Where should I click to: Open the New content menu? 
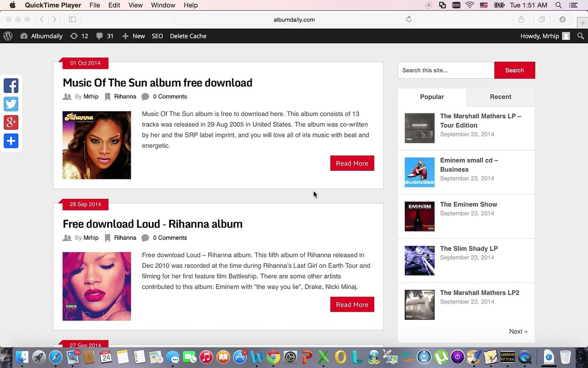[134, 36]
